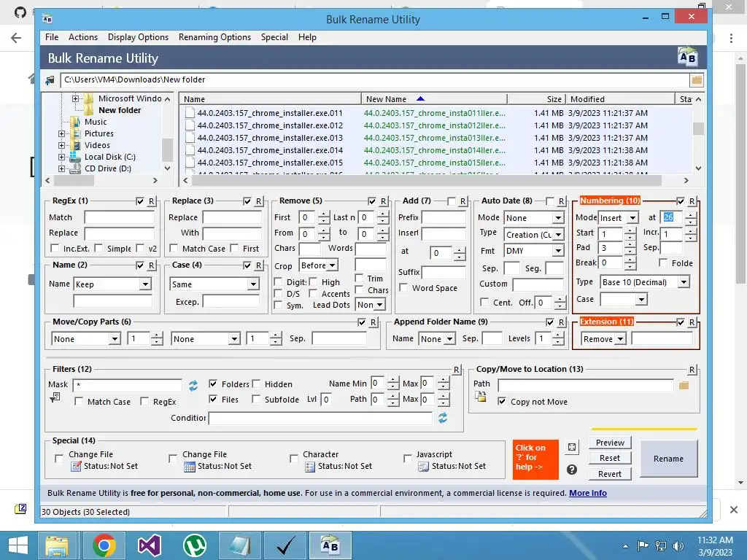
Task: Click the folder navigation icon left of path field
Action: point(50,80)
